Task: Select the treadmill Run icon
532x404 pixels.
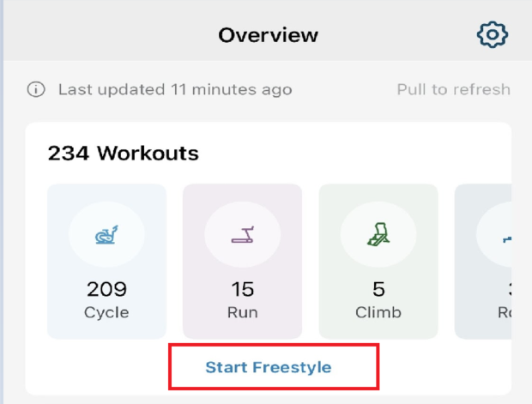Action: coord(243,235)
